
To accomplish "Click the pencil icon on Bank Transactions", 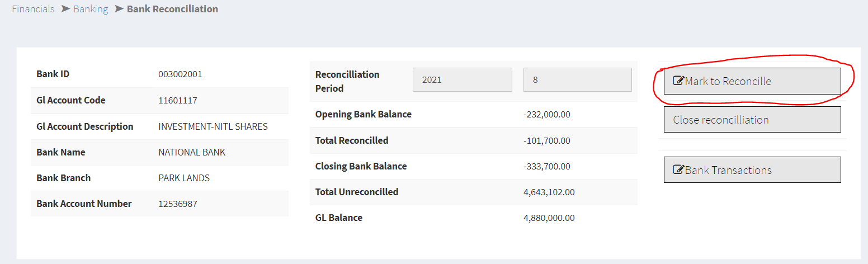I will pos(678,170).
